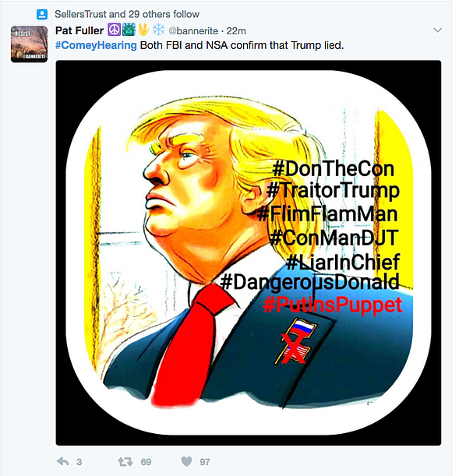Click SellersTrust and 29 others follow
The width and height of the screenshot is (452, 476).
click(x=127, y=14)
